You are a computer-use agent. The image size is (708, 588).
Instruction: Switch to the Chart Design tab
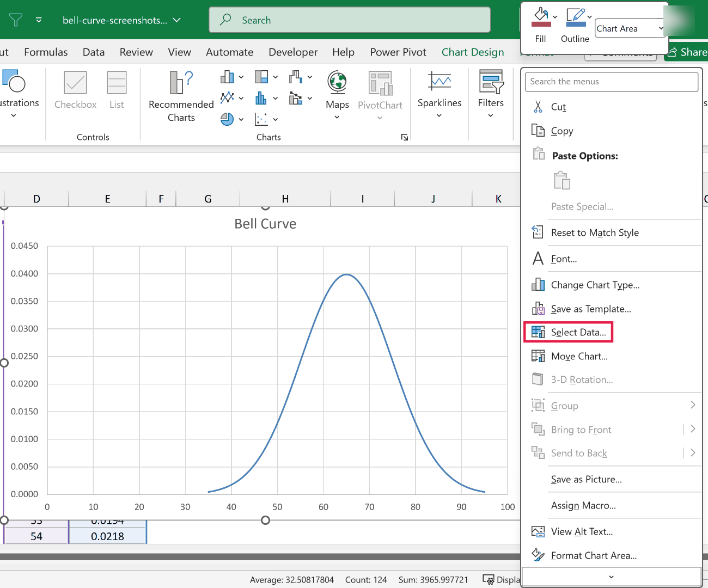(x=473, y=52)
